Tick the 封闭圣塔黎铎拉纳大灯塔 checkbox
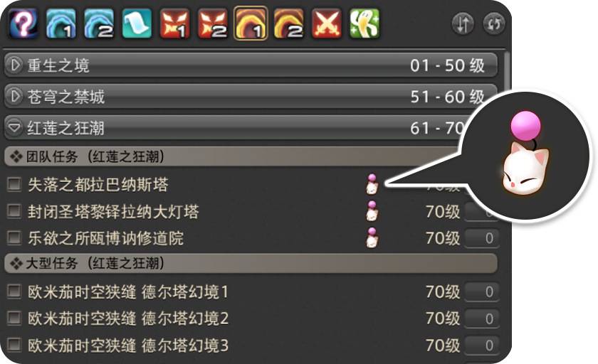This screenshot has width=598, height=364. point(14,212)
